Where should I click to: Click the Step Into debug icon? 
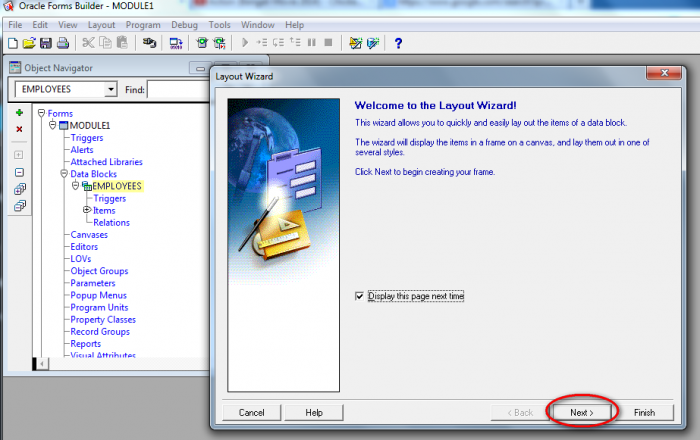tap(262, 42)
